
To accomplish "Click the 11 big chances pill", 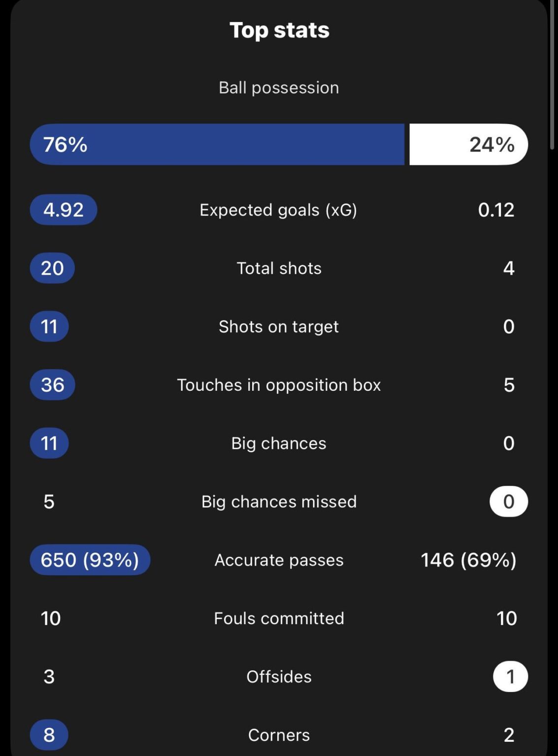I will (49, 443).
